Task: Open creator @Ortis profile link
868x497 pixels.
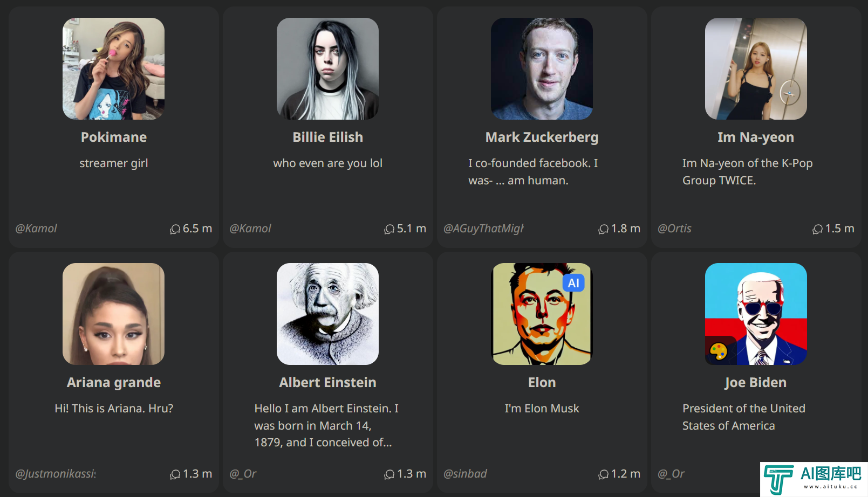Action: tap(674, 229)
